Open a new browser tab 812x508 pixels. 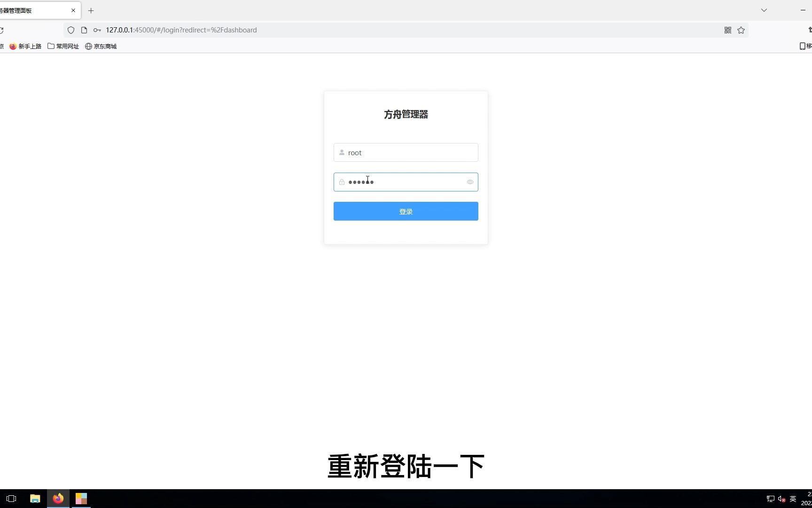(91, 10)
